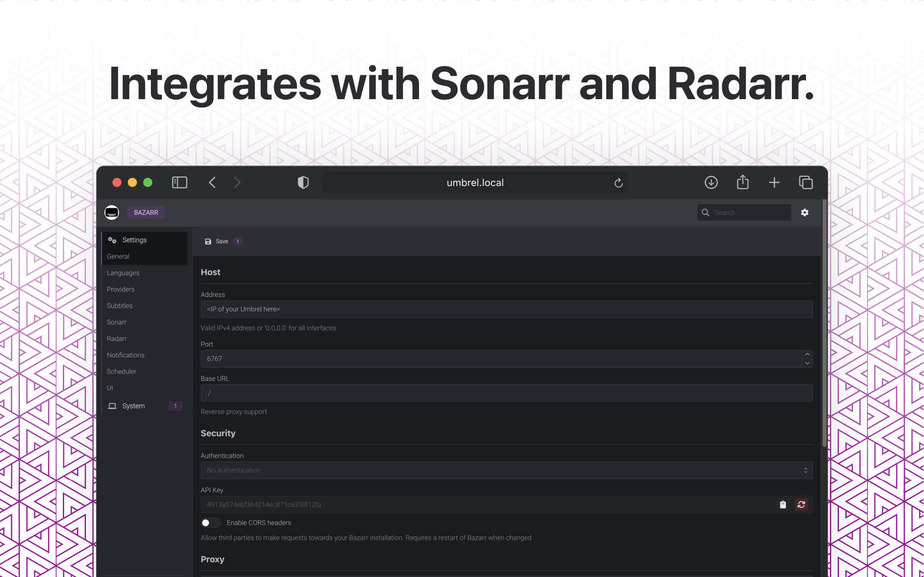Screen dimensions: 924x577
Task: Increase the Port using the up stepper arrow
Action: coord(807,354)
